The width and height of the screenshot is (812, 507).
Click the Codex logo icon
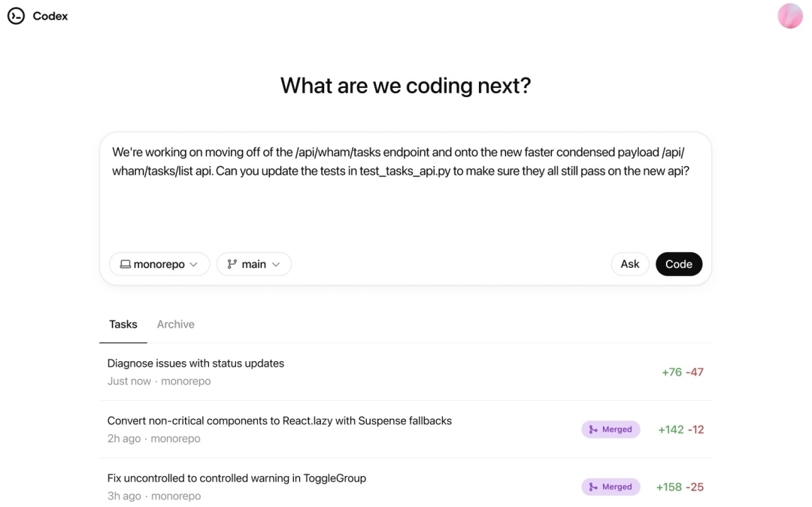[16, 16]
